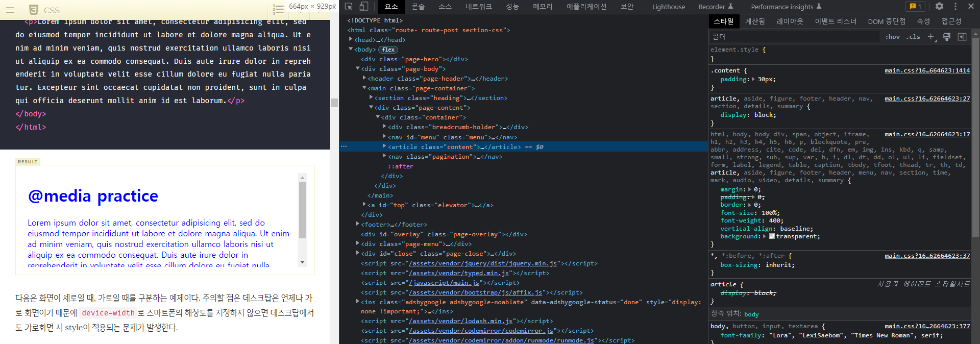Select the 이벤트 리스너 subtab
Screen dimensions: 980x344
tap(836, 21)
